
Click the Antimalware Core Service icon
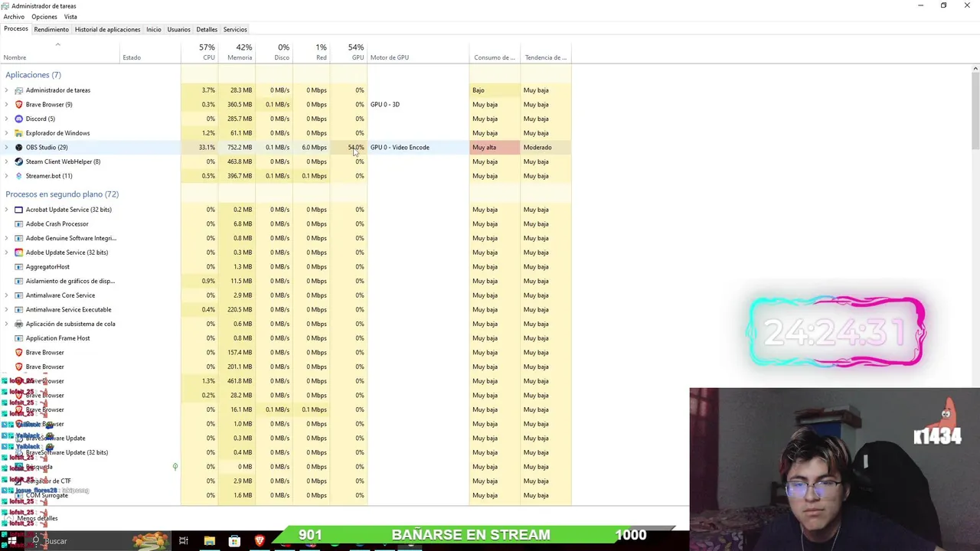[19, 295]
